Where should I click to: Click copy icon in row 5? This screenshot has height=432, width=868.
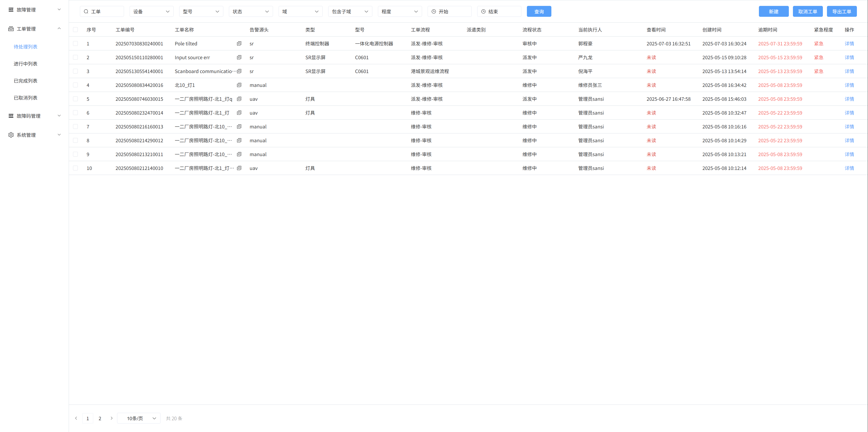click(239, 99)
